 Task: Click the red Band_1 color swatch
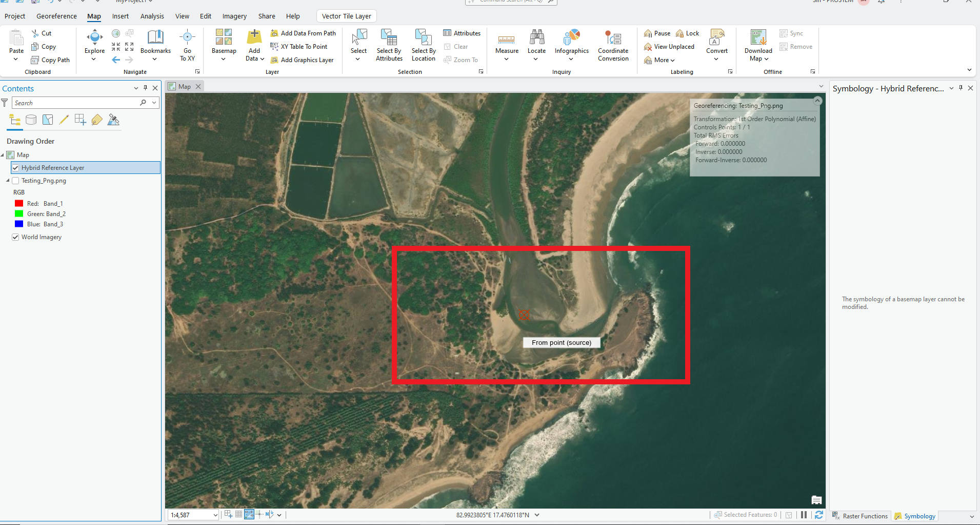[19, 204]
